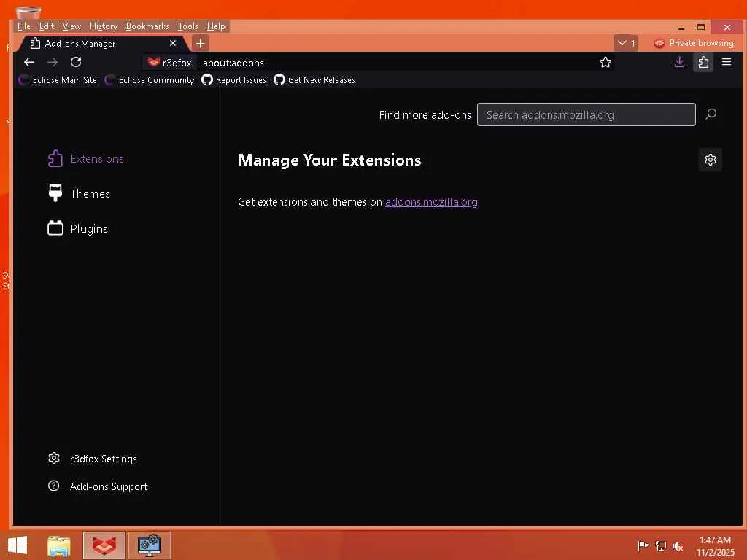
Task: Click the network tray icon
Action: 661,545
